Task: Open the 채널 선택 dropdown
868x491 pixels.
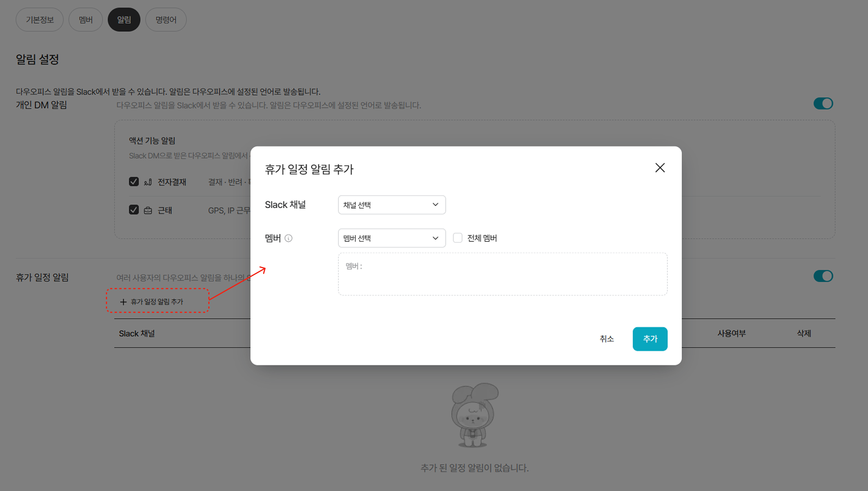Action: point(392,205)
